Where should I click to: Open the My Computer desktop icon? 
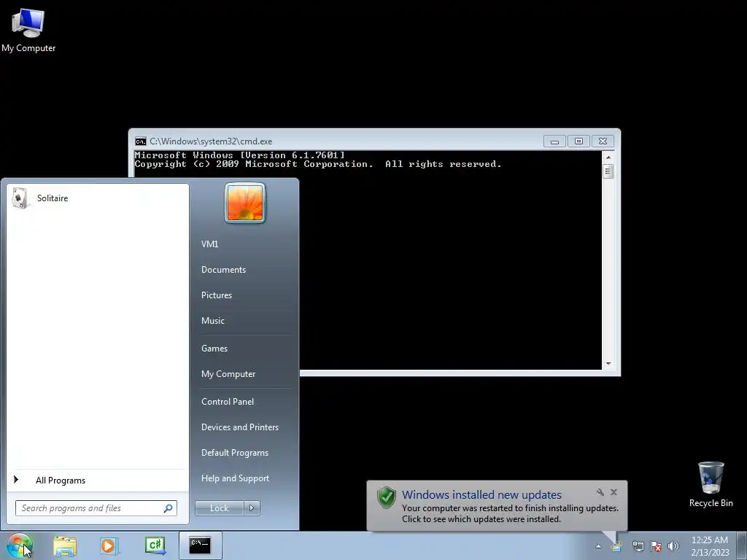click(28, 31)
